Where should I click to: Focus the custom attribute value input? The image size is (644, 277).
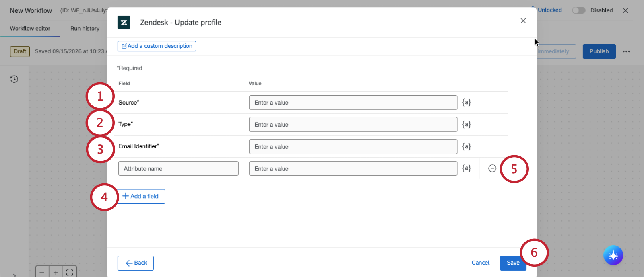(353, 168)
